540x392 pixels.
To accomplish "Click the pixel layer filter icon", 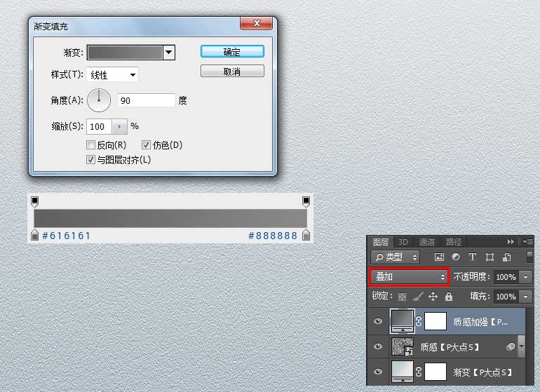I will [440, 257].
